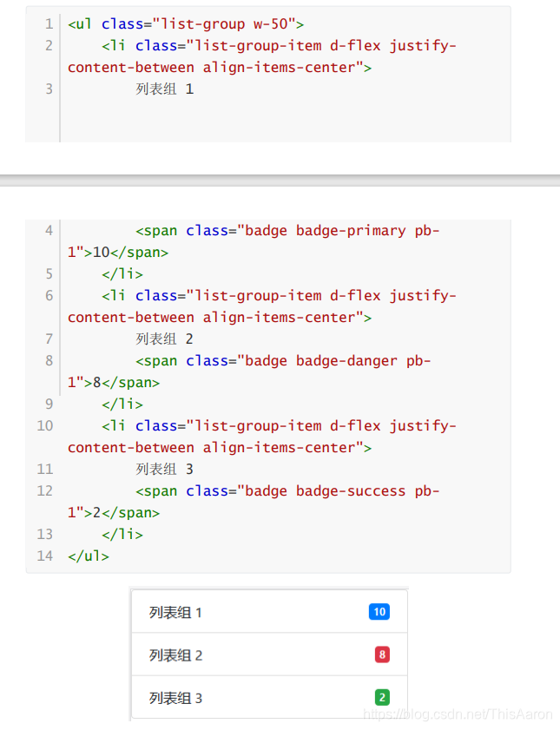Click code line number 10

click(x=45, y=425)
